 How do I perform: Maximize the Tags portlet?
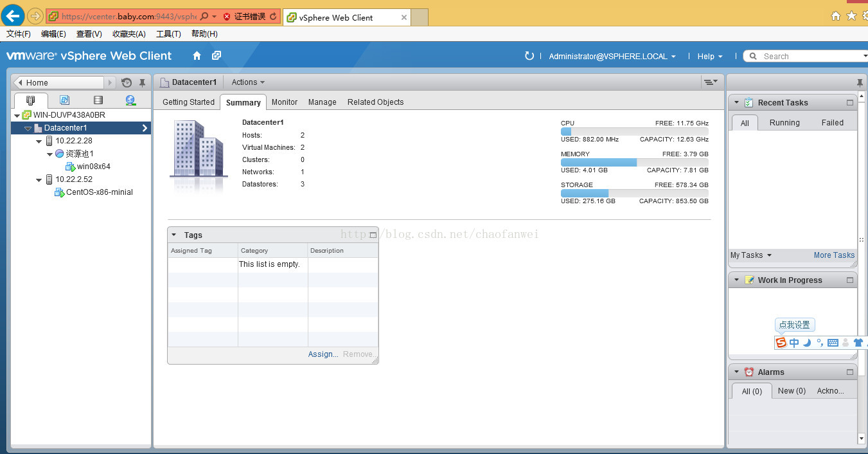coord(373,235)
